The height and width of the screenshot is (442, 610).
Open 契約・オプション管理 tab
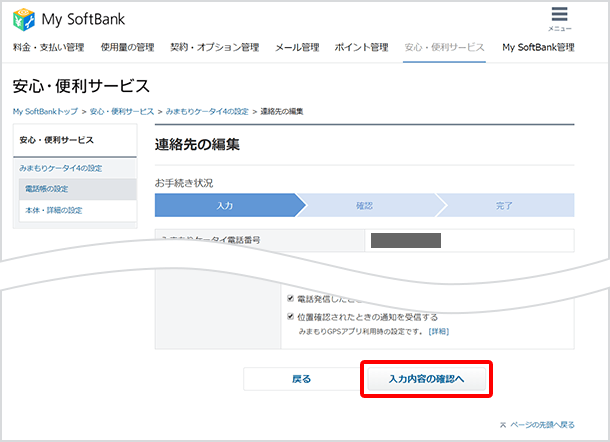pos(215,47)
